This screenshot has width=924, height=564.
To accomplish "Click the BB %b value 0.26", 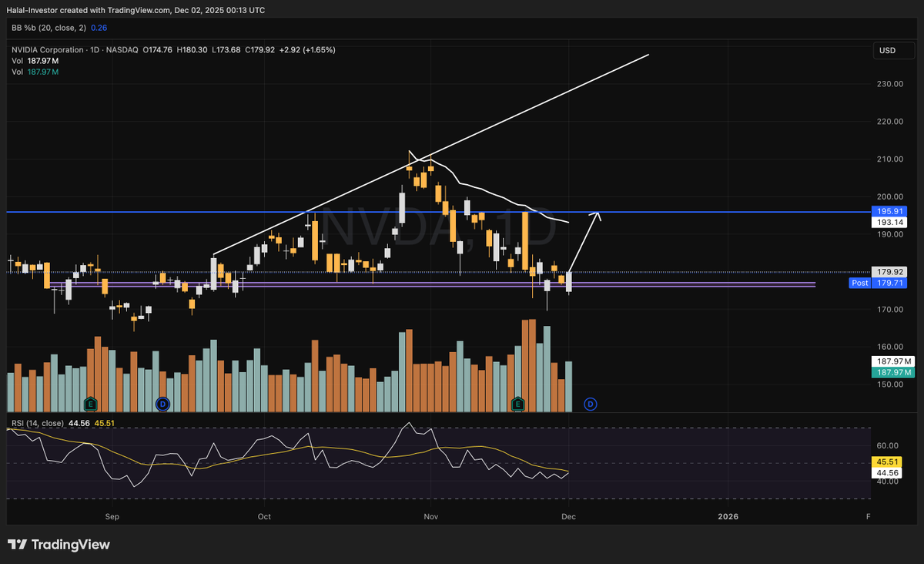I will click(x=99, y=27).
